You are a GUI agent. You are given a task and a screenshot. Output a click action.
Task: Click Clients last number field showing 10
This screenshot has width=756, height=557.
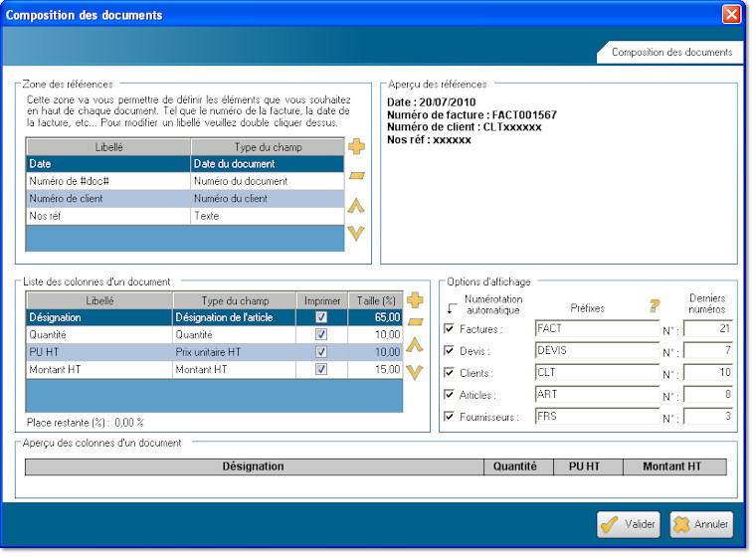coord(708,372)
